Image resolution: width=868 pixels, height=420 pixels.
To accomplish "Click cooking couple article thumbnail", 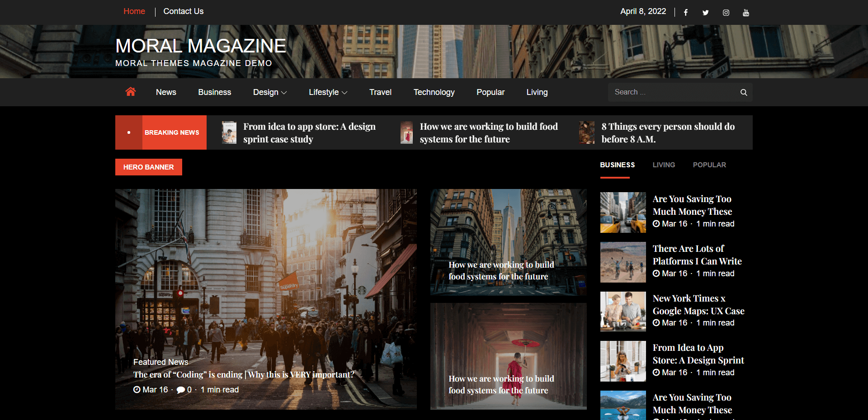I will 623,311.
